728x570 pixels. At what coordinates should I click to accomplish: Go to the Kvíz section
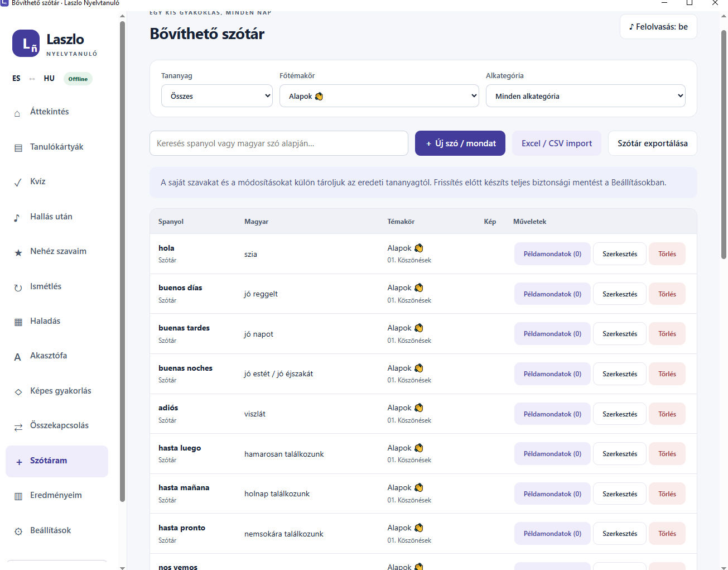57,181
